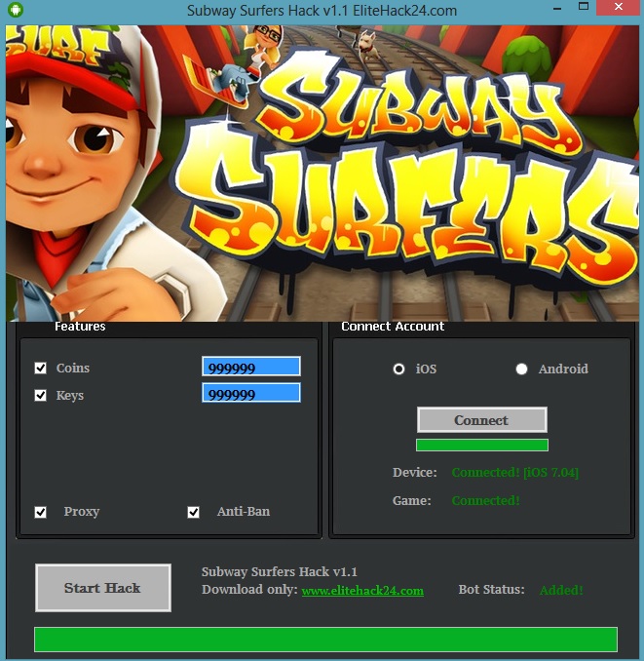Click the Keys amount input field
Image resolution: width=644 pixels, height=661 pixels.
pos(251,393)
